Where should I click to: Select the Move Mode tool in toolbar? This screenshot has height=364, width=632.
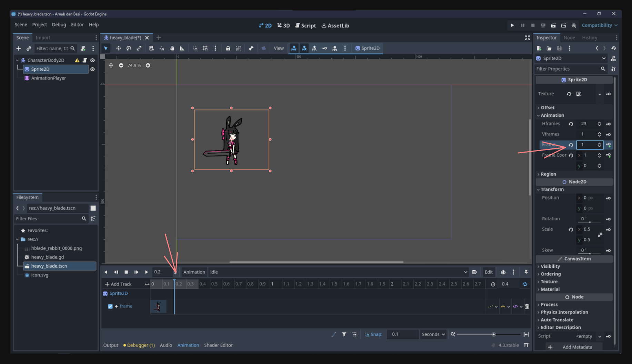point(118,48)
